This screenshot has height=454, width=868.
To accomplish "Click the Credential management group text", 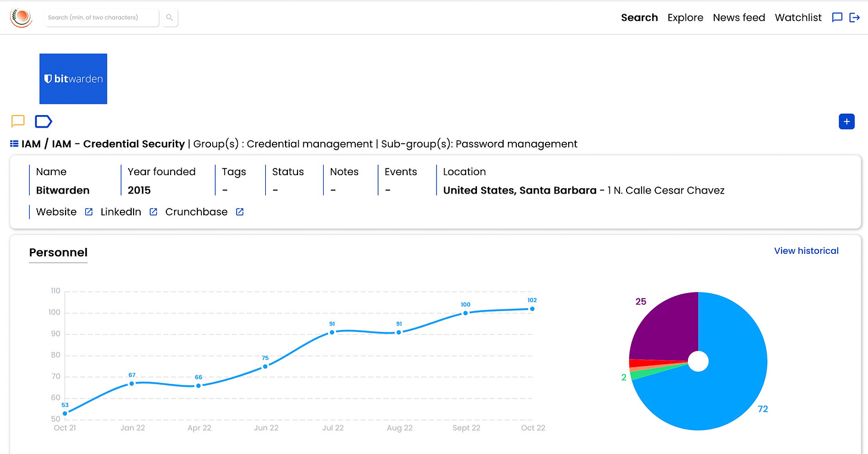I will tap(309, 144).
